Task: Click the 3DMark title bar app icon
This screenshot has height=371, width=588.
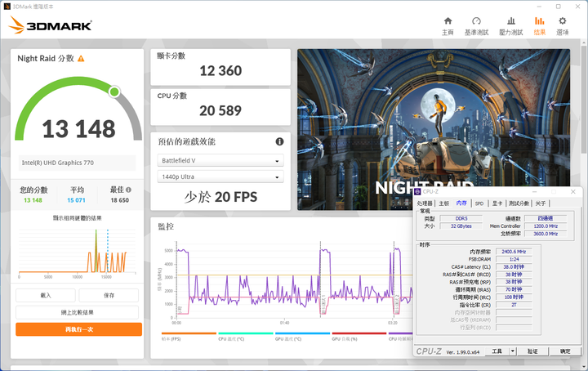Action: 7,7
